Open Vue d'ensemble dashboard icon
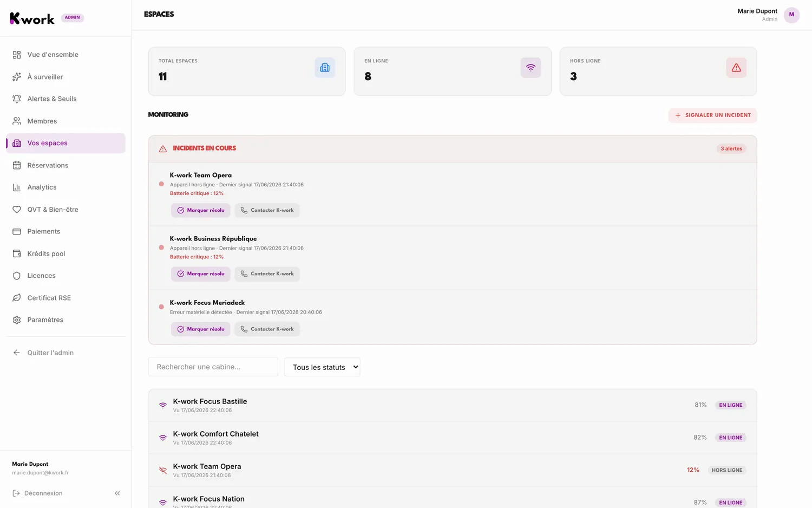Image resolution: width=812 pixels, height=508 pixels. [x=17, y=55]
